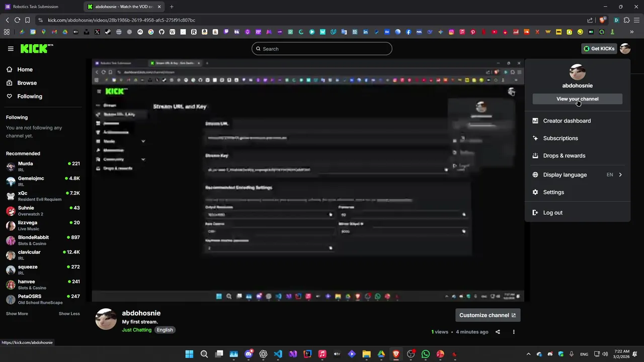This screenshot has width=644, height=362.
Task: Click the Get KICKs button
Action: 599,49
